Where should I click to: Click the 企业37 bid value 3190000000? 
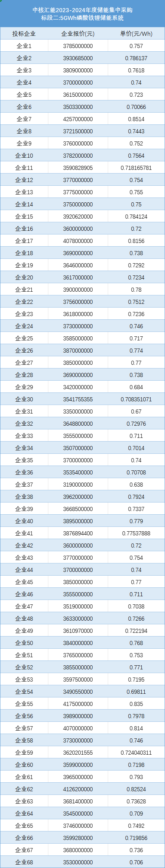point(78,484)
